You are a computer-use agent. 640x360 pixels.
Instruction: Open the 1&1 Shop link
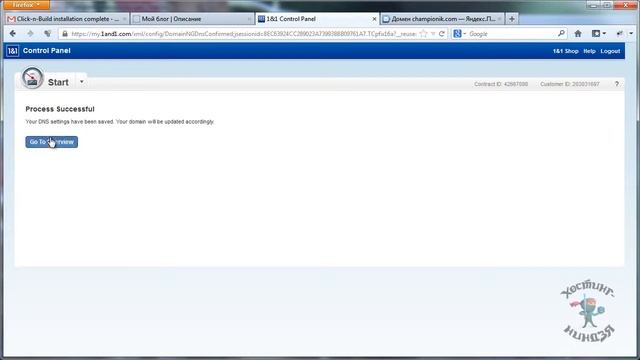pos(565,51)
